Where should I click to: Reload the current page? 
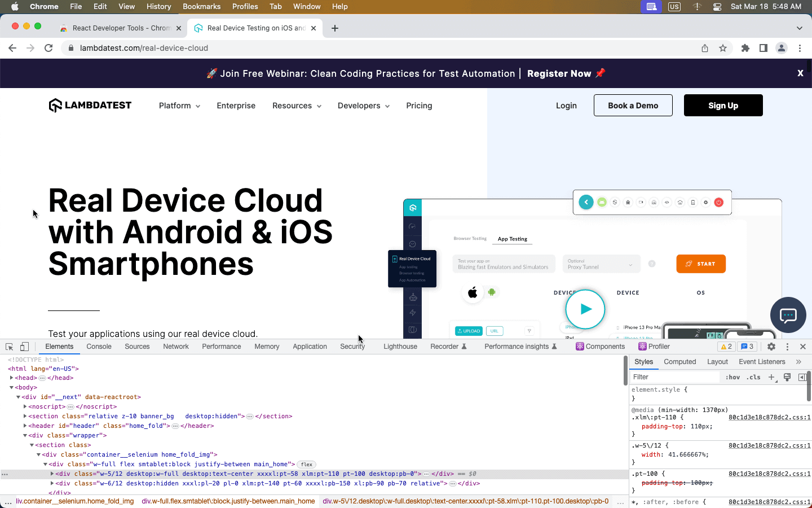(x=48, y=48)
